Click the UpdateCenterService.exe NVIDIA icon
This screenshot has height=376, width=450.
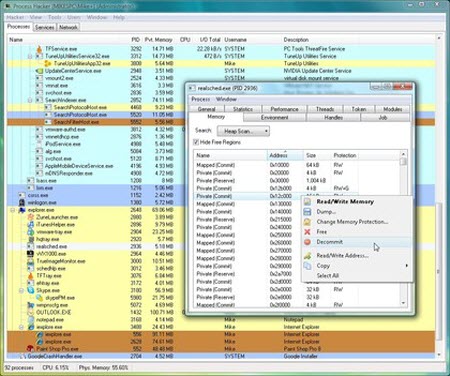pyautogui.click(x=39, y=71)
